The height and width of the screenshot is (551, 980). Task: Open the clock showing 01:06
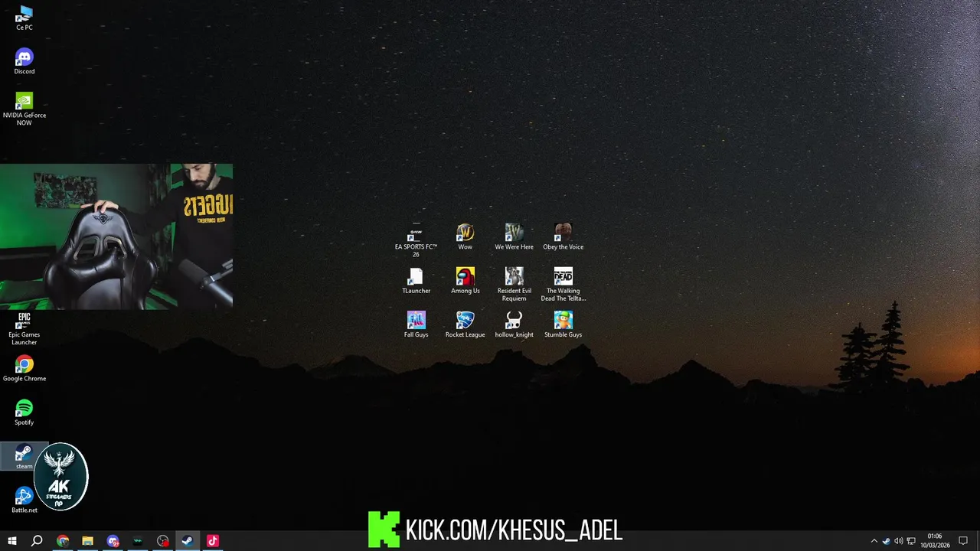click(936, 541)
